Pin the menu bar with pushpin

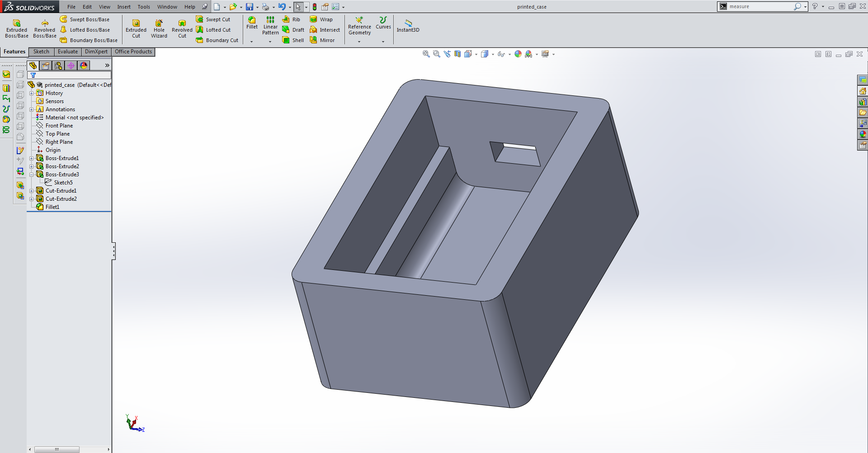(x=205, y=7)
